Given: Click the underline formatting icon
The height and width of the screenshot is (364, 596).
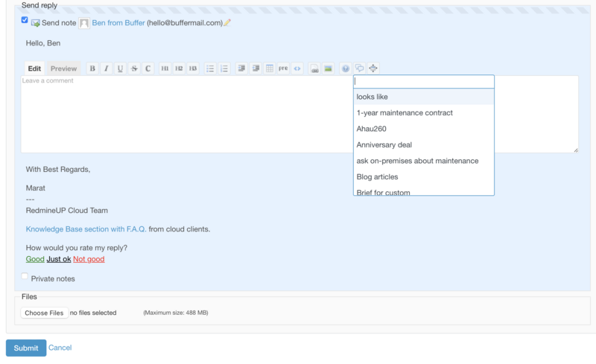Looking at the screenshot, I should click(120, 68).
